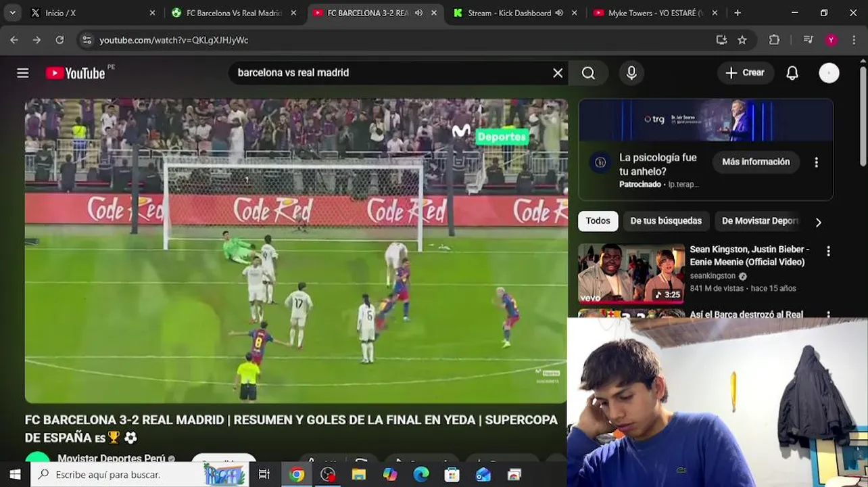Click the address bar URL
The image size is (868, 487).
[x=174, y=40]
